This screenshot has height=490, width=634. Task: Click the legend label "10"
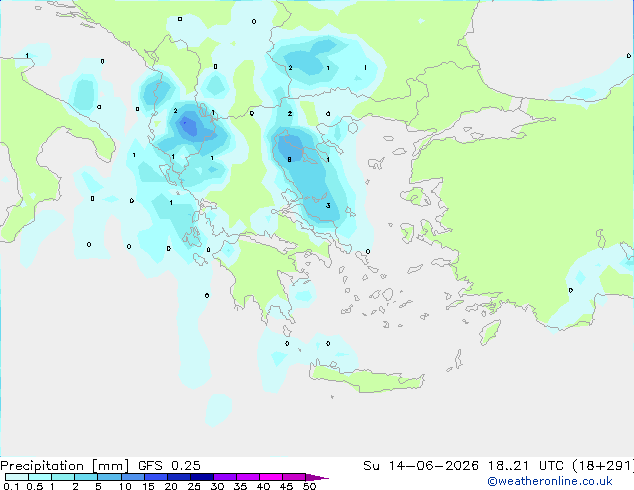click(x=125, y=486)
